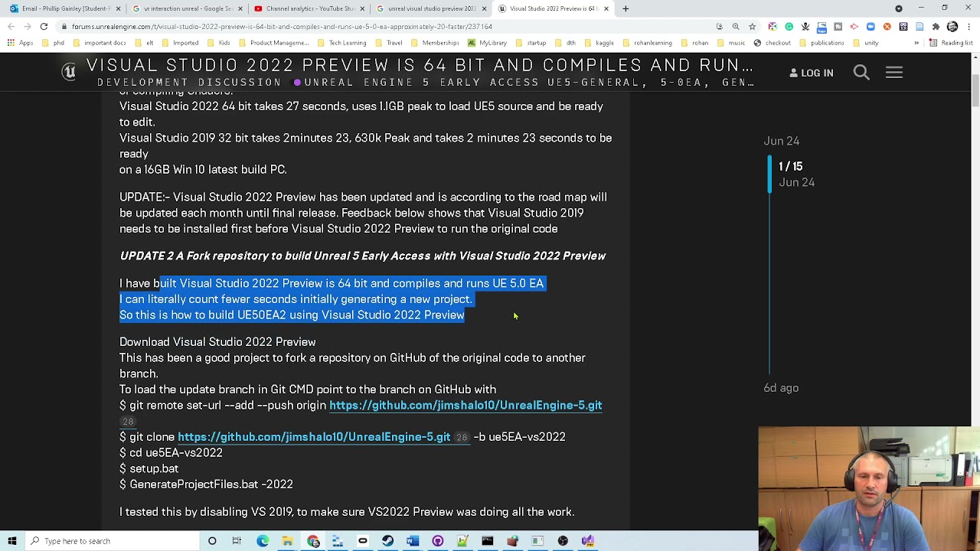Screen dimensions: 980x551
Task: Launch Microsoft Edge from taskbar
Action: (x=263, y=541)
